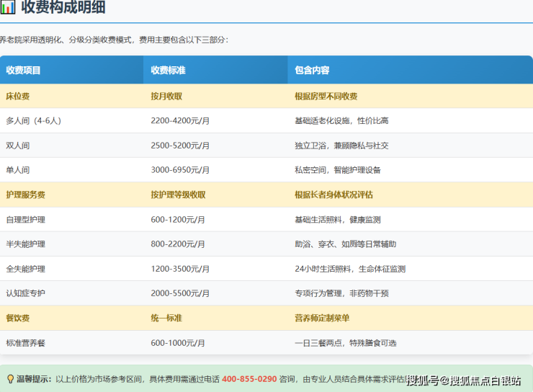
Task: Click the 护理服务费 category row label
Action: click(x=26, y=195)
